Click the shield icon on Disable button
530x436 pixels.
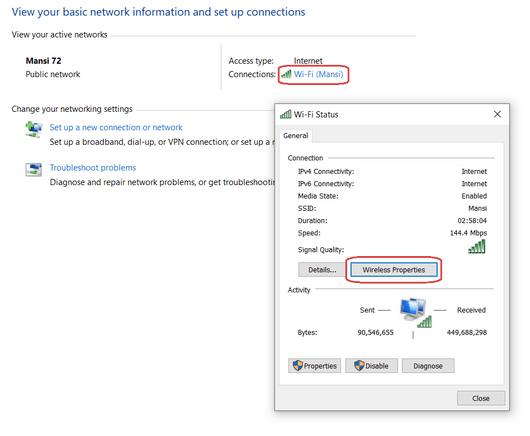point(359,365)
